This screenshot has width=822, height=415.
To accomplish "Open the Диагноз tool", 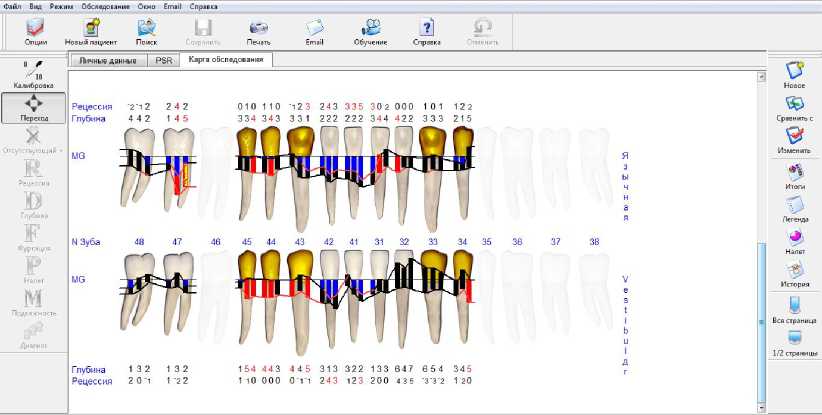I will [x=34, y=335].
